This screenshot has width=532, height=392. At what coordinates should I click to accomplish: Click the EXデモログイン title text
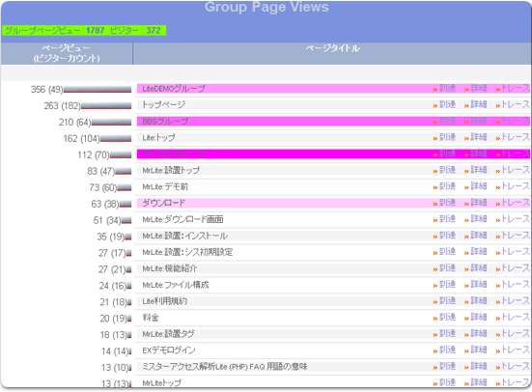pos(169,350)
